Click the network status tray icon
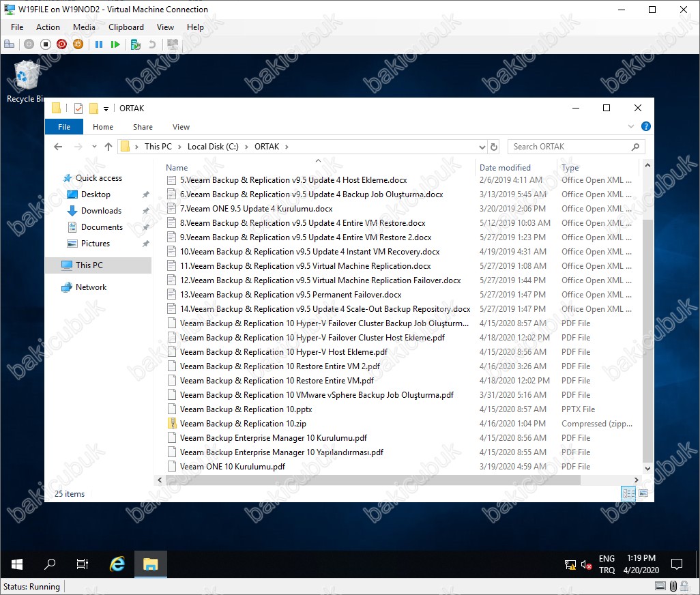The height and width of the screenshot is (595, 700). click(570, 565)
